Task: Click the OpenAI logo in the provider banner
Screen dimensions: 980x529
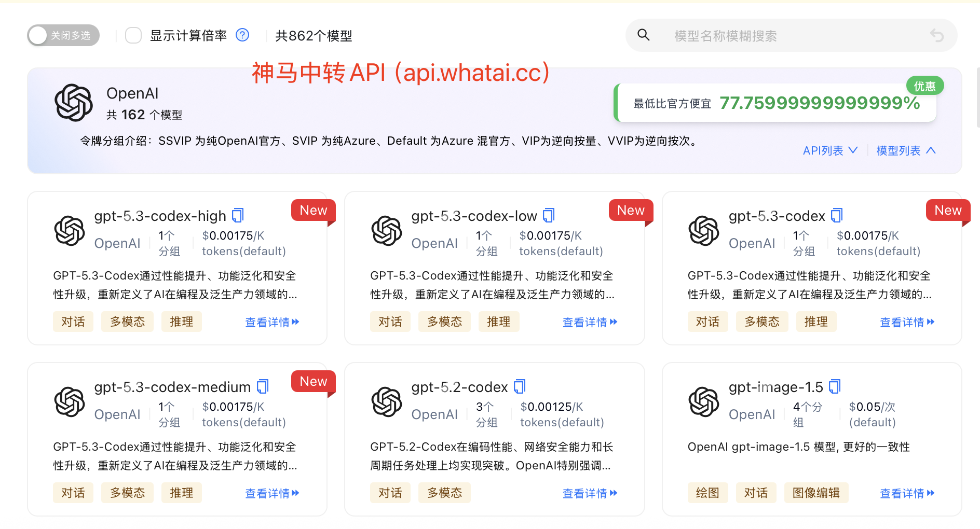Action: 74,102
